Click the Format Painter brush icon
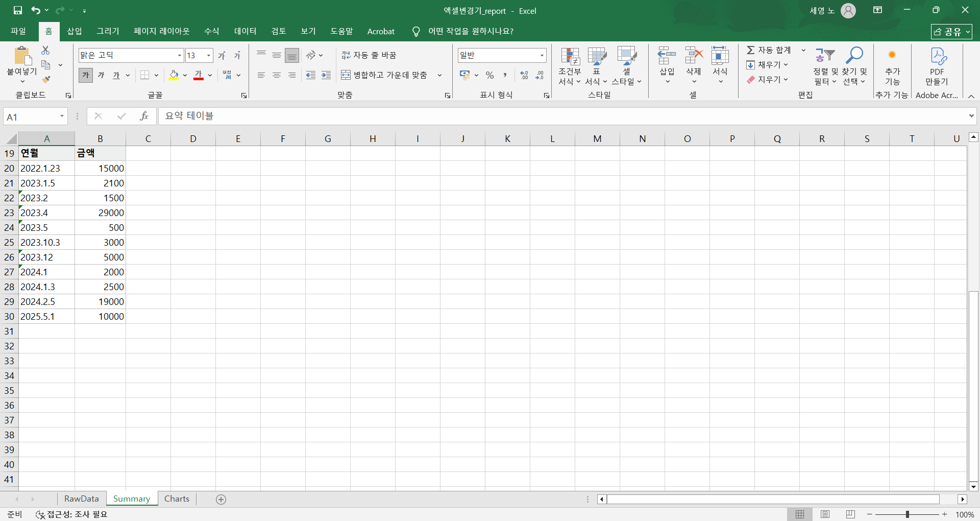The height and width of the screenshot is (521, 980). point(46,80)
